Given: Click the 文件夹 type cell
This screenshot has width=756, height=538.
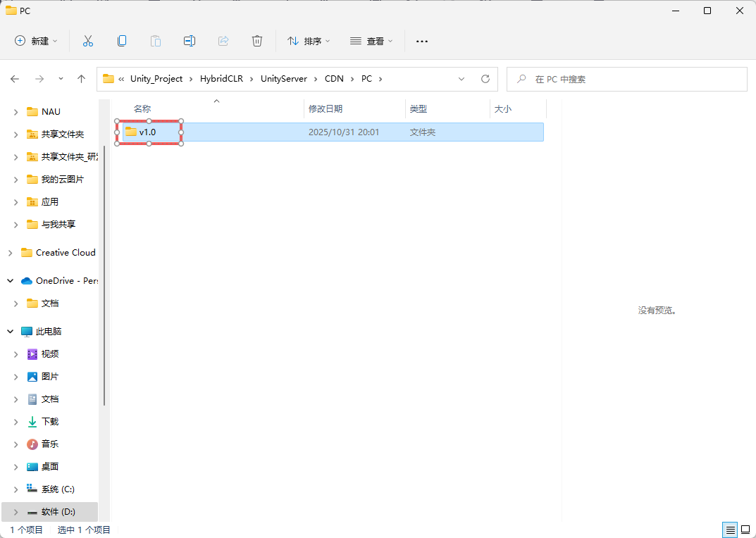Looking at the screenshot, I should [423, 132].
